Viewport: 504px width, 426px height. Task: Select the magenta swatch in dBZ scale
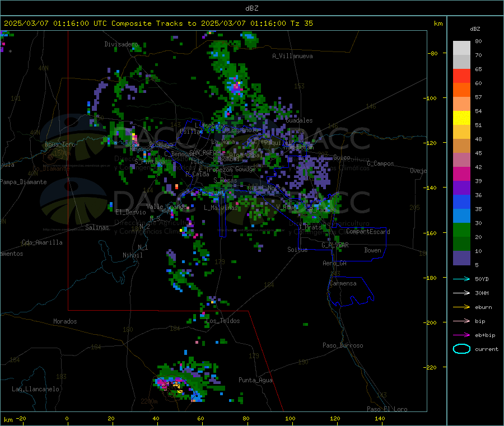coord(461,174)
